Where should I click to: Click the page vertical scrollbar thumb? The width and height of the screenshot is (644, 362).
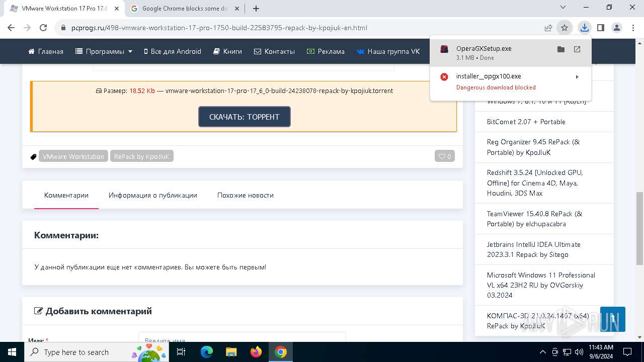[639, 229]
